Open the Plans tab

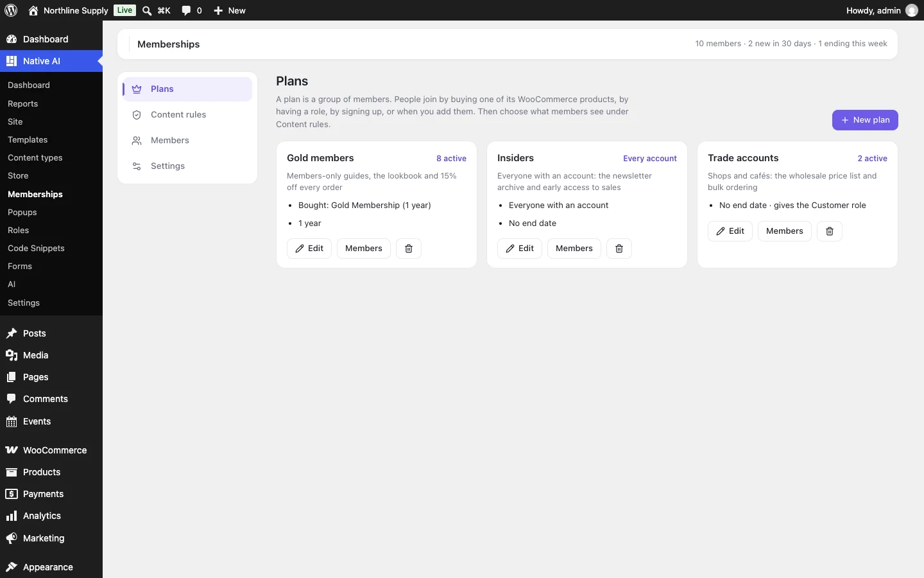click(187, 89)
